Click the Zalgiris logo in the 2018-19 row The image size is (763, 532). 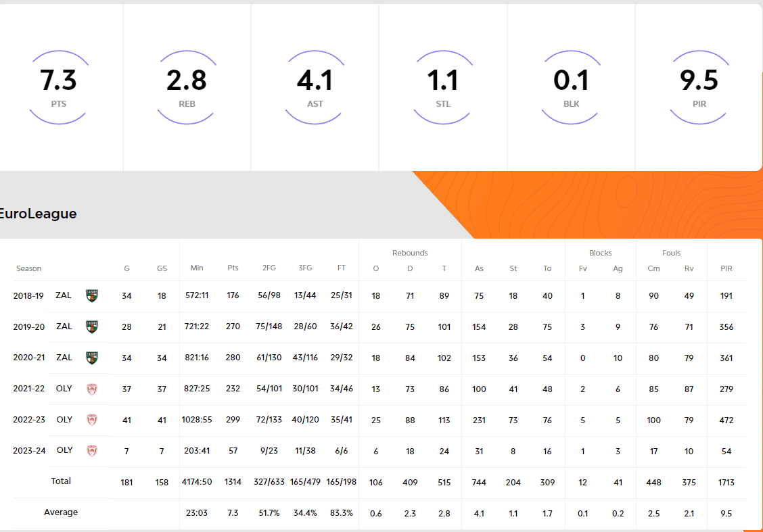92,295
